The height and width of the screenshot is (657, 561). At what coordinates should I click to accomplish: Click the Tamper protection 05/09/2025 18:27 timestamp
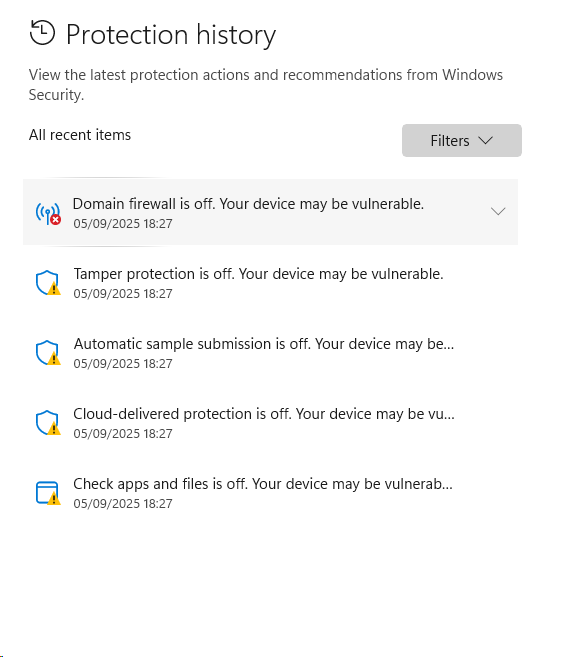pyautogui.click(x=123, y=294)
